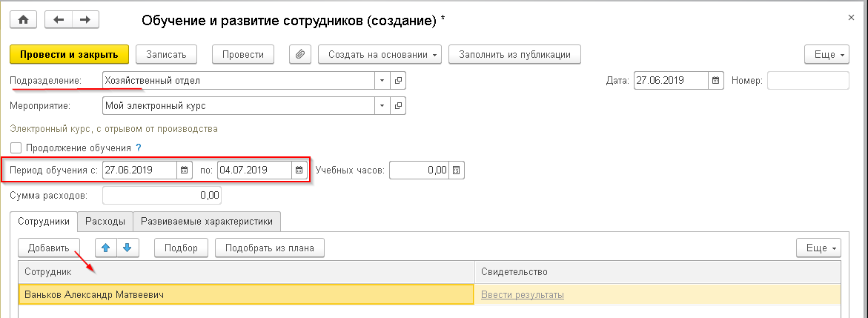
Task: Move employee row down with blue arrow
Action: (127, 248)
